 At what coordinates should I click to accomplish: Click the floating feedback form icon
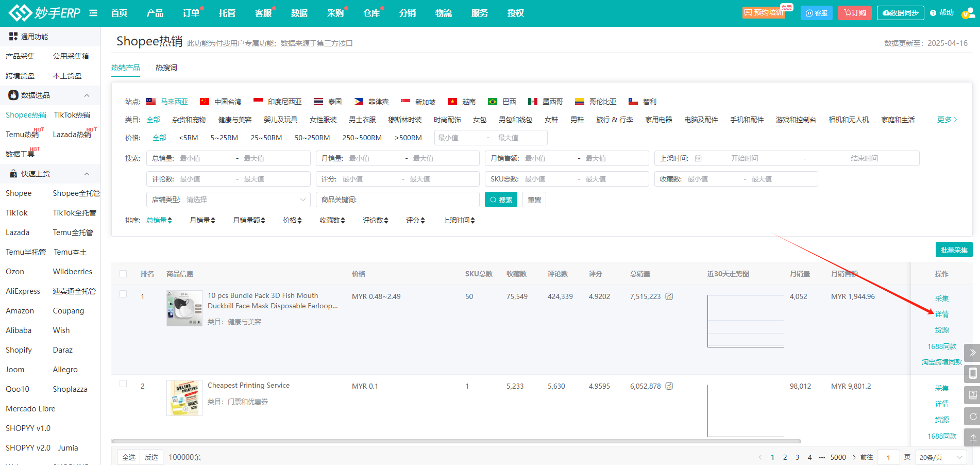coord(972,395)
